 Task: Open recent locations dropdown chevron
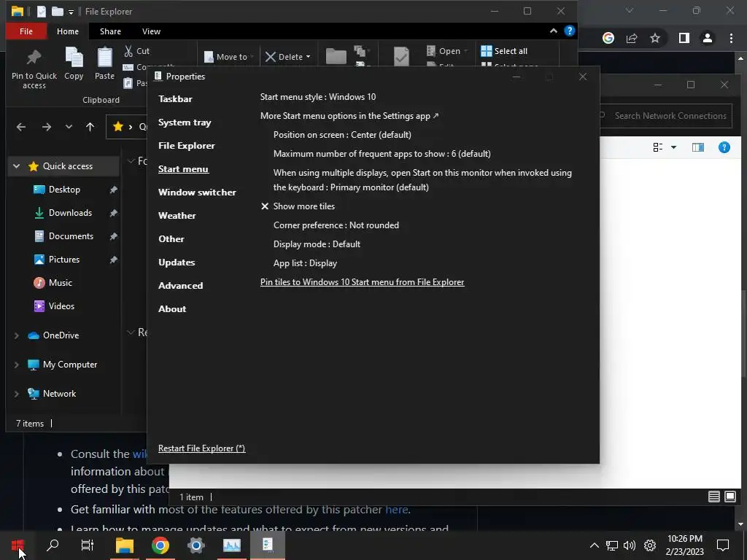point(69,127)
